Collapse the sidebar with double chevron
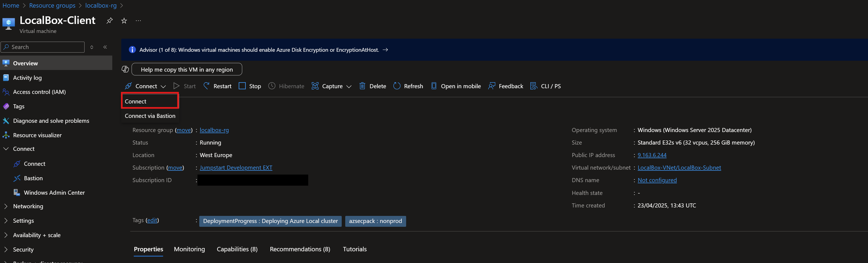 (x=105, y=47)
